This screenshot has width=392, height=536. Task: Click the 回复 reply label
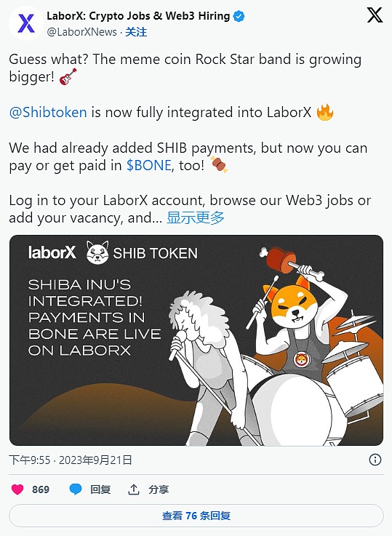point(100,489)
